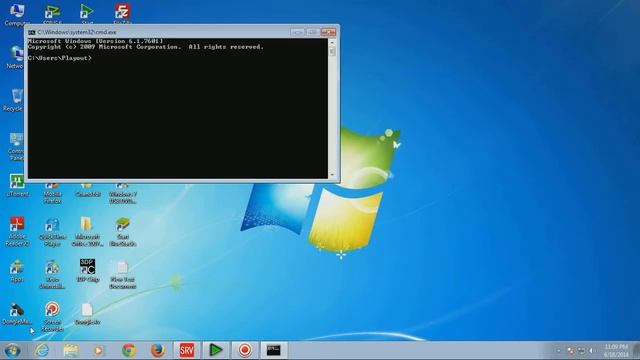
Task: Open the Action Center flag tray icon
Action: pos(571,351)
